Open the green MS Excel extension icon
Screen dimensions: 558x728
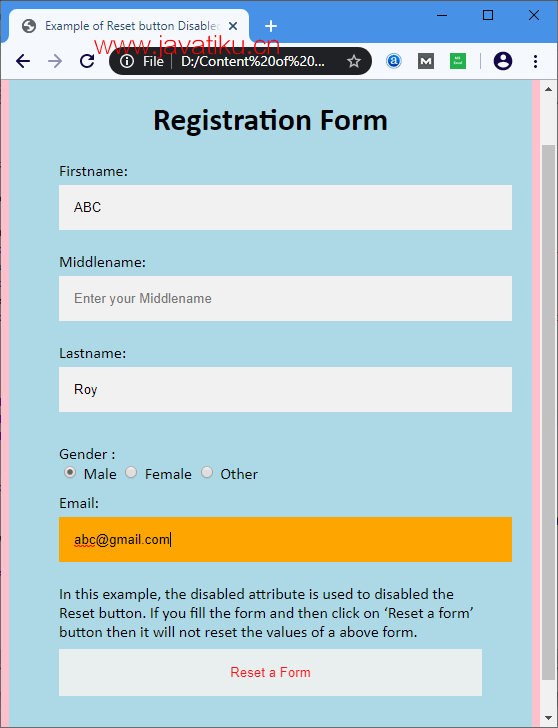(458, 61)
